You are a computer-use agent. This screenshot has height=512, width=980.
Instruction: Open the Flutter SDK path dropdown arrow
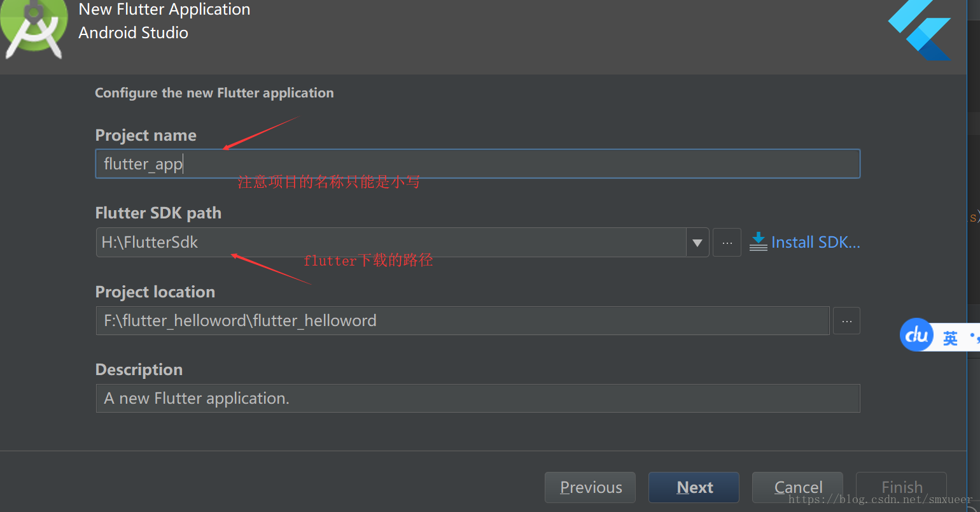(x=697, y=243)
